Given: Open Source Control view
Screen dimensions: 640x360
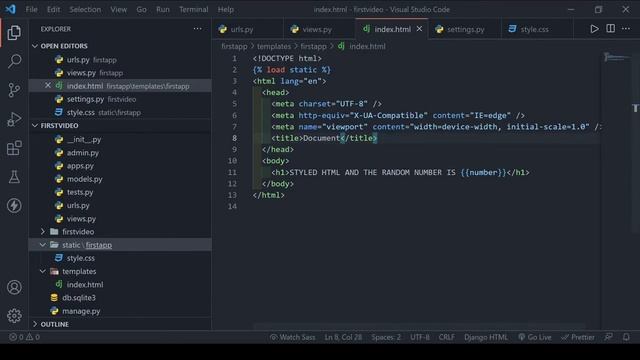Looking at the screenshot, I should pyautogui.click(x=14, y=90).
